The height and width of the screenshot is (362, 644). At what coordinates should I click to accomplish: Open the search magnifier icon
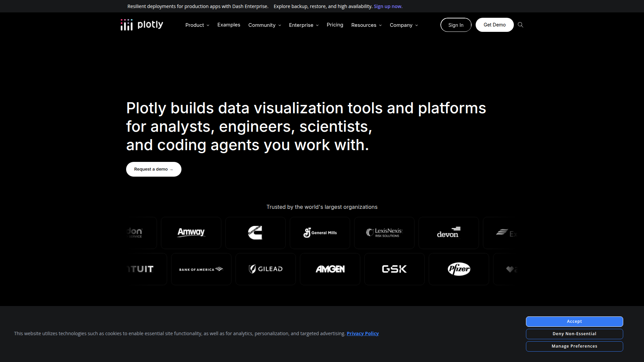click(521, 25)
